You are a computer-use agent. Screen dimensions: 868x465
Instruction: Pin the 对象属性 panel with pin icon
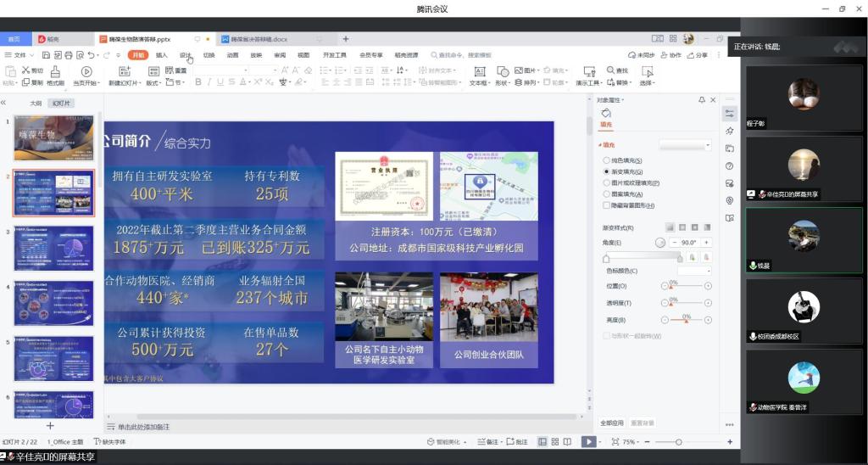click(701, 100)
